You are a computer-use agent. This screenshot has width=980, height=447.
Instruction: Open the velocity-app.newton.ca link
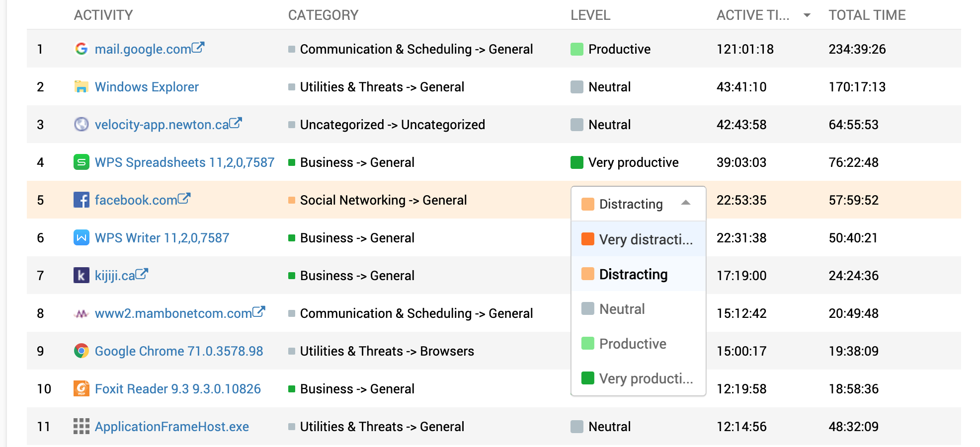(162, 125)
